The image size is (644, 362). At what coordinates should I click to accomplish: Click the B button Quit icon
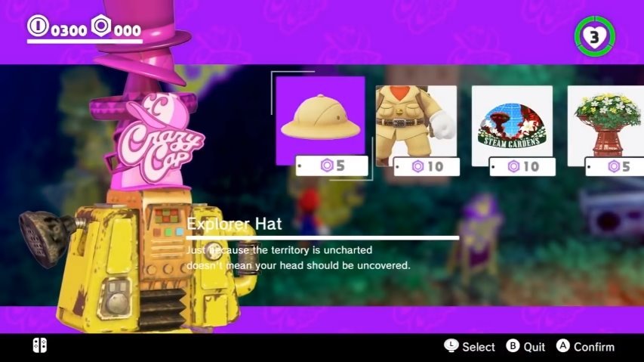(x=513, y=346)
